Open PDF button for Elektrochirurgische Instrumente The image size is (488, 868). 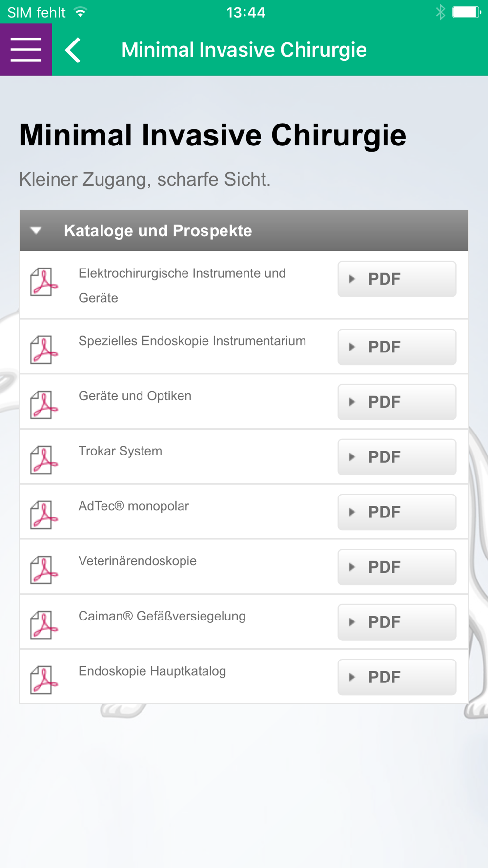(397, 279)
